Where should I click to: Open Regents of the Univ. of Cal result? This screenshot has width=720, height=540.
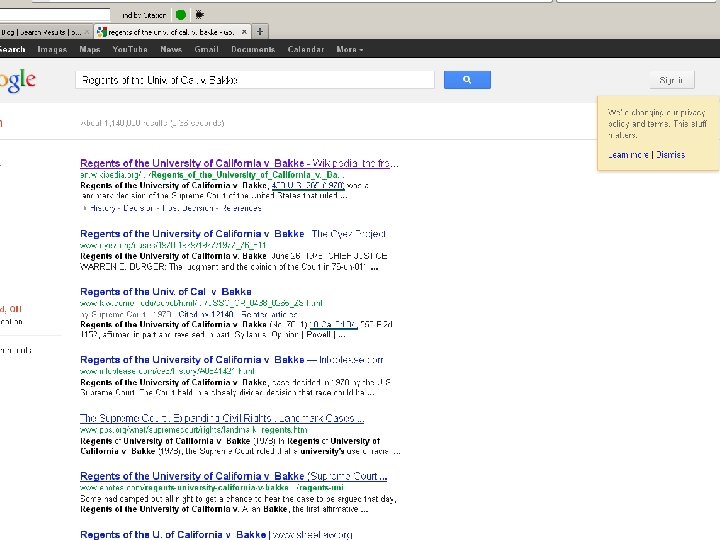pos(166,292)
